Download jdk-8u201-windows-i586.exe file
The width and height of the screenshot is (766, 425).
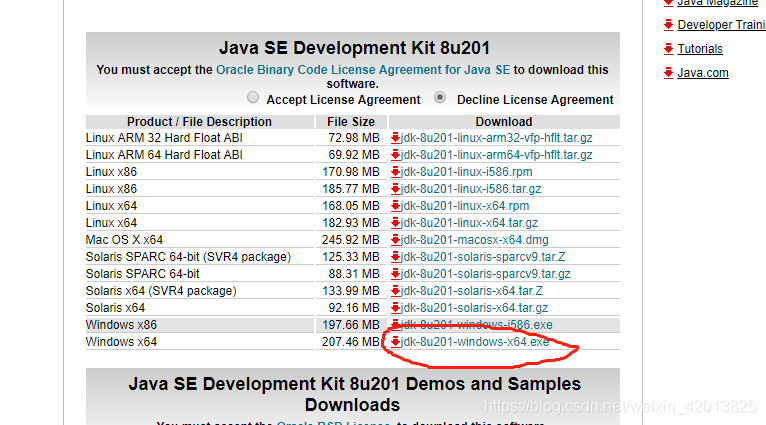(x=476, y=325)
